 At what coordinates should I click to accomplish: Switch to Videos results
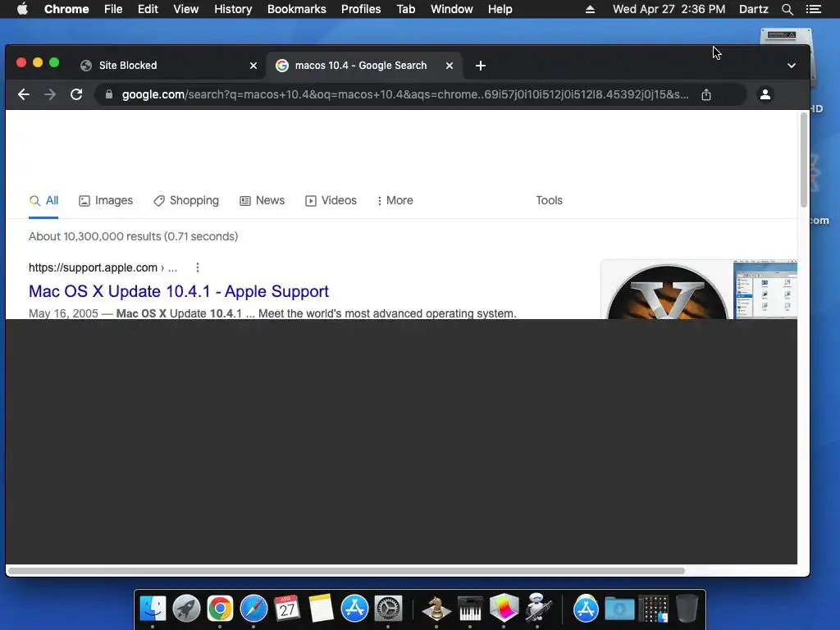point(331,201)
